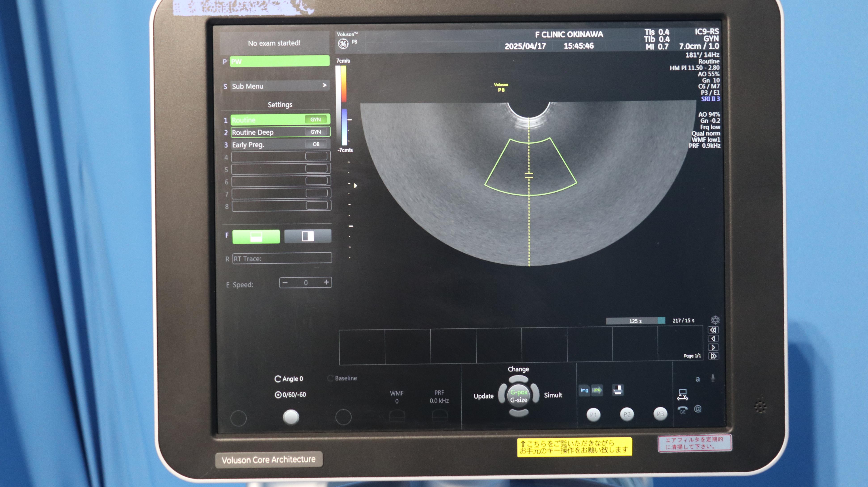Click the freeze snowflake icon

(x=715, y=320)
